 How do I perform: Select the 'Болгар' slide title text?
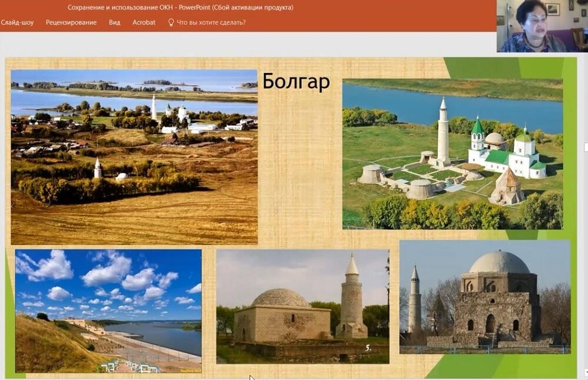pyautogui.click(x=296, y=82)
